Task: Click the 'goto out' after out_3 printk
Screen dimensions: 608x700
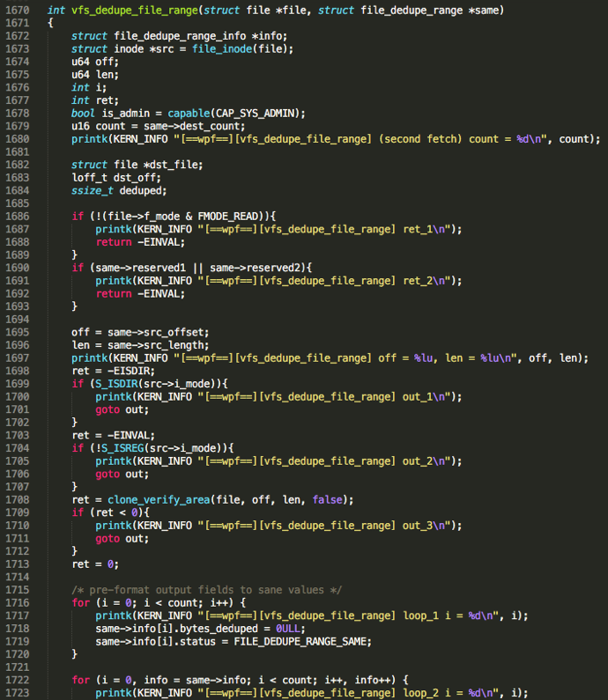Action: pos(120,538)
